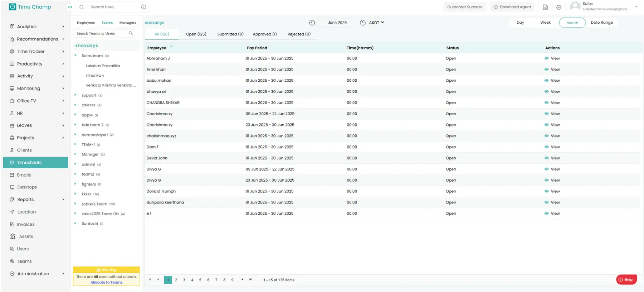The width and height of the screenshot is (644, 292).
Task: Click eye icon for Abhraham J
Action: pos(546,58)
